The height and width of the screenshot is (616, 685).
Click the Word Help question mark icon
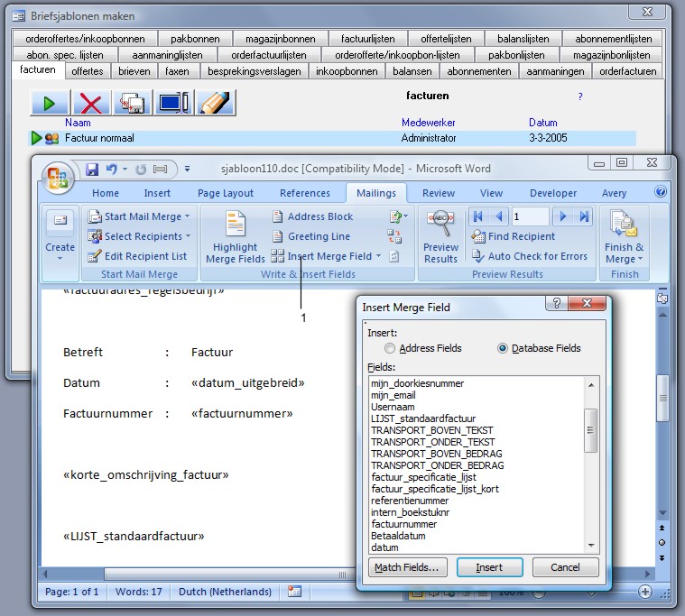(x=661, y=192)
